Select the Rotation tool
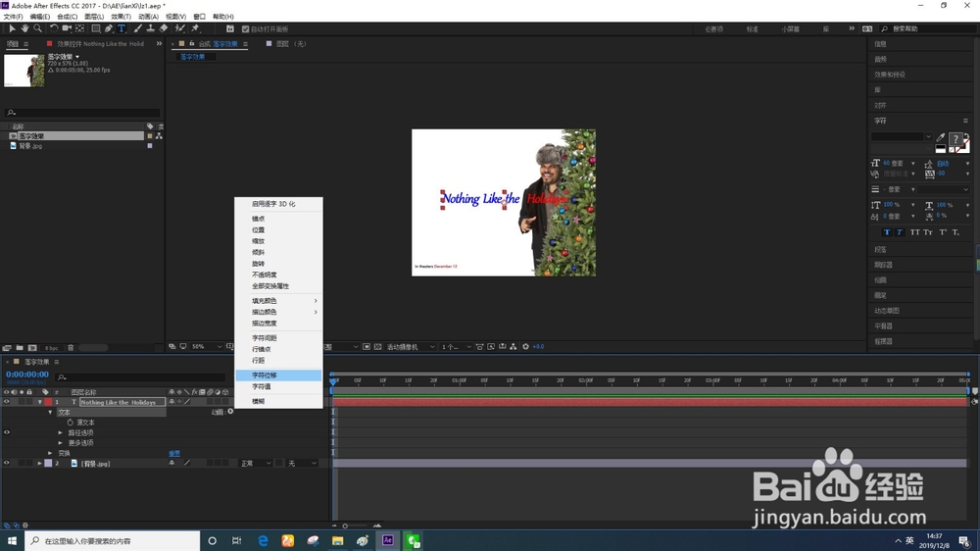The height and width of the screenshot is (551, 980). pos(54,28)
